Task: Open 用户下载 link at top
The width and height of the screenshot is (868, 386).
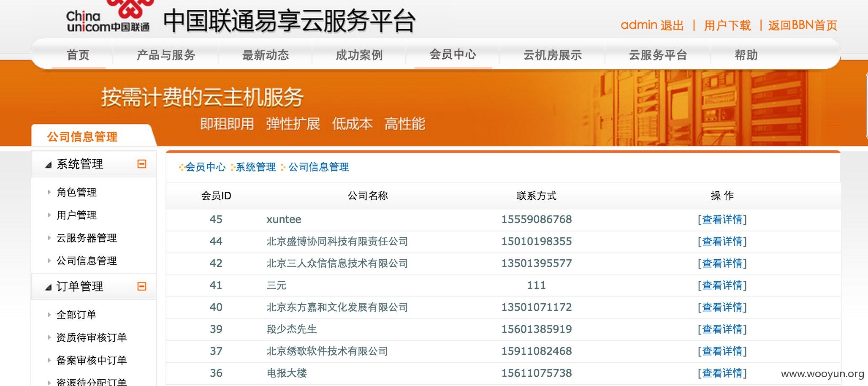Action: (x=727, y=25)
